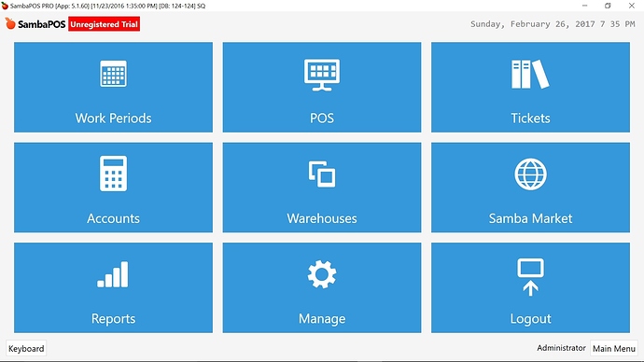644x362 pixels.
Task: Click the Samba Market tile text
Action: pos(530,218)
